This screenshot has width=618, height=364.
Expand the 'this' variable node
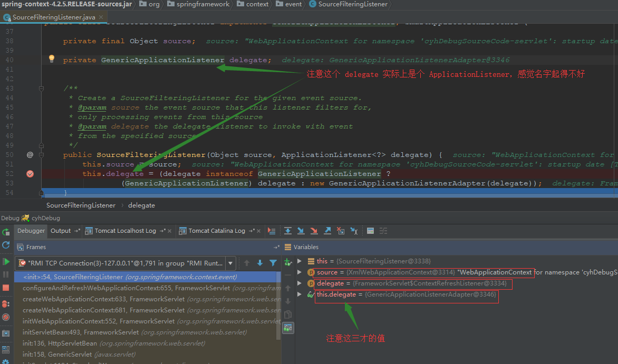(300, 261)
